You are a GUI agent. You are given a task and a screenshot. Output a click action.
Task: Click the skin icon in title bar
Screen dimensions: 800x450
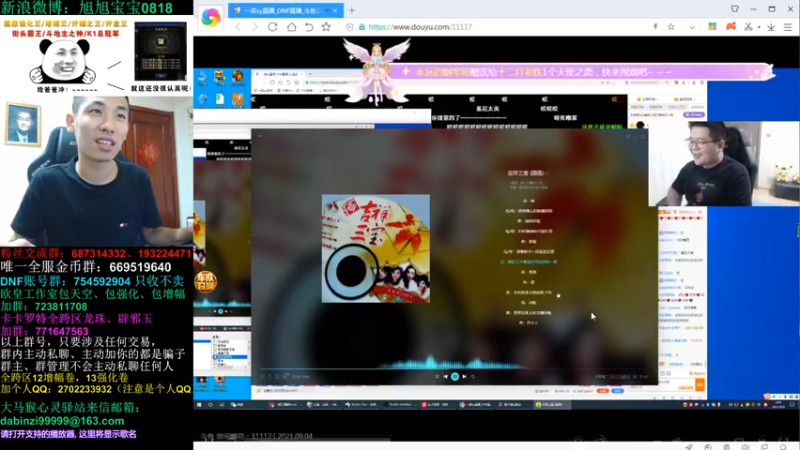(x=734, y=9)
